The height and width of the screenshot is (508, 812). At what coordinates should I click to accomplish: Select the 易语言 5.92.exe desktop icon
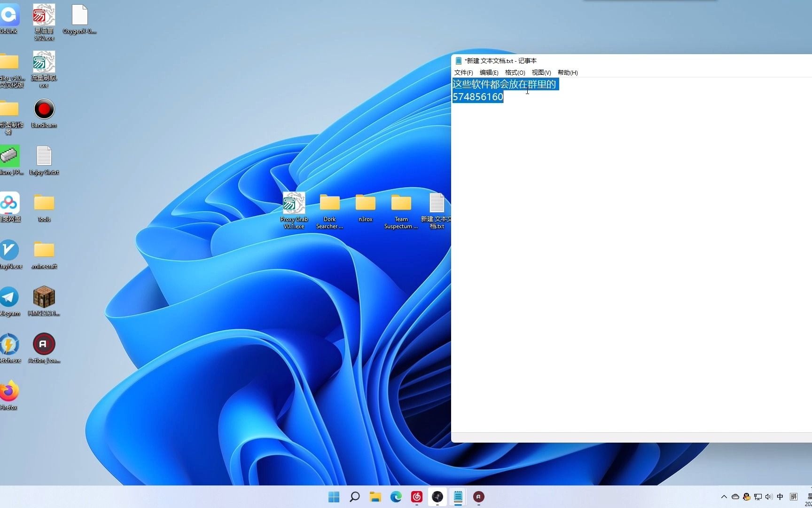pos(44,22)
